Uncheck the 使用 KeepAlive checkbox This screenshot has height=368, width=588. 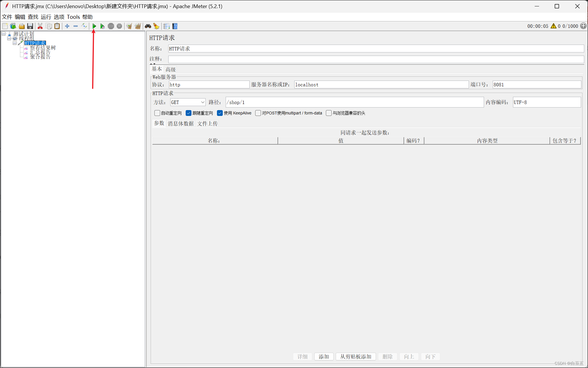(x=220, y=113)
